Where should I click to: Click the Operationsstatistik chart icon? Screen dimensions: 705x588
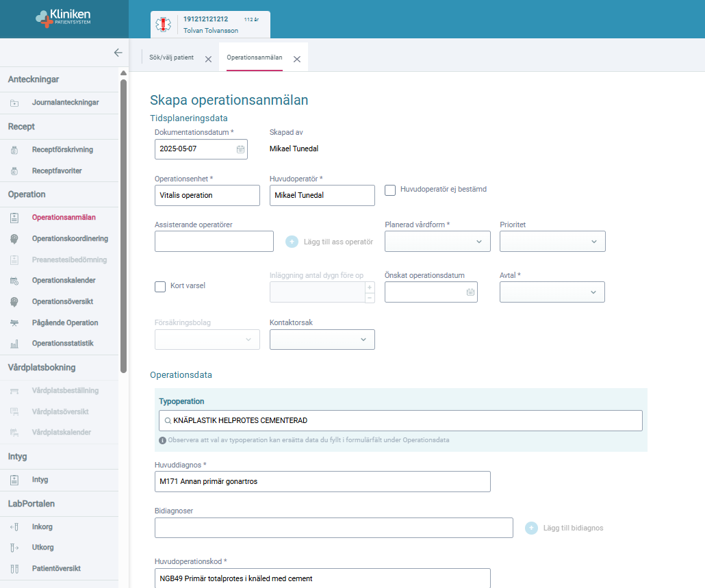point(14,344)
